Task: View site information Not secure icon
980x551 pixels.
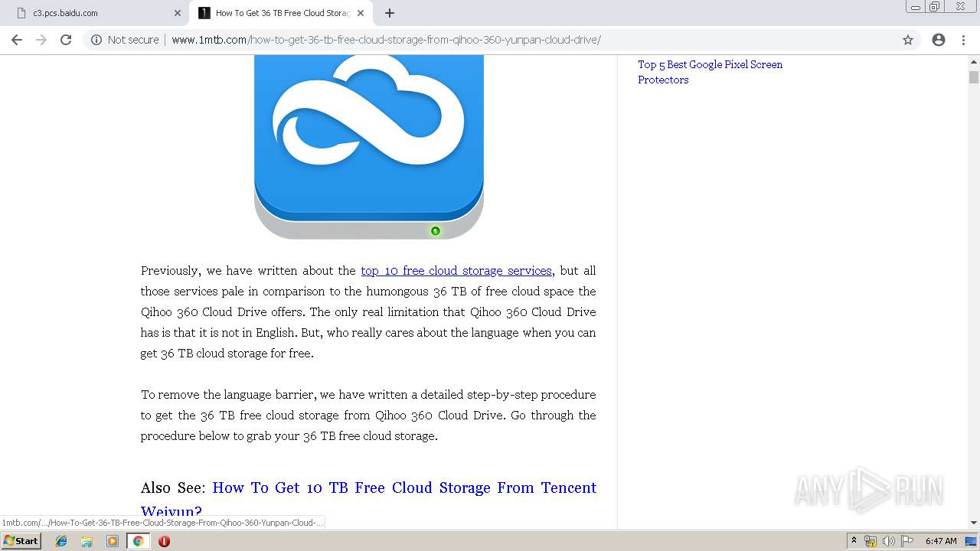Action: [96, 40]
